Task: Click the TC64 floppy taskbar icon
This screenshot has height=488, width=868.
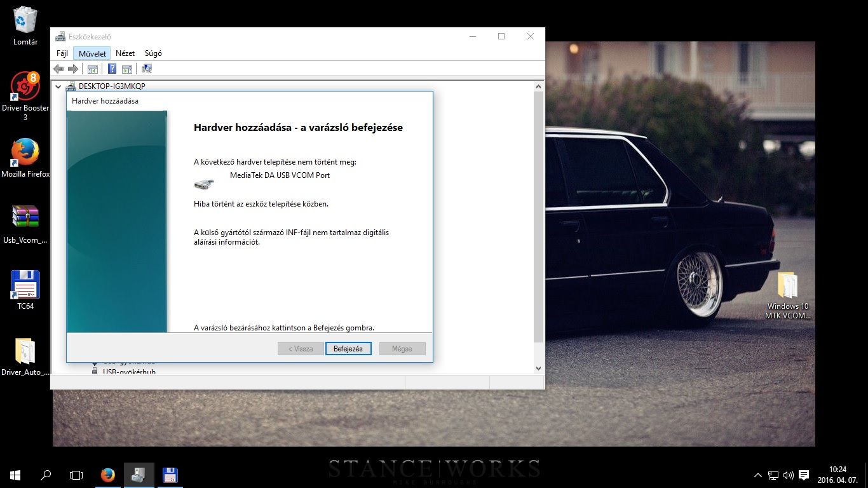Action: [170, 475]
